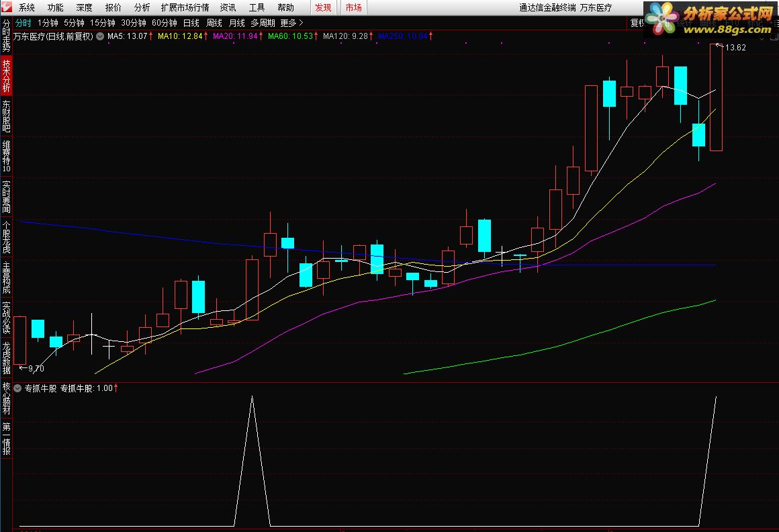Screen dimensions: 779x532
Task: Click MA250: 10.94 value label
Action: tap(402, 36)
